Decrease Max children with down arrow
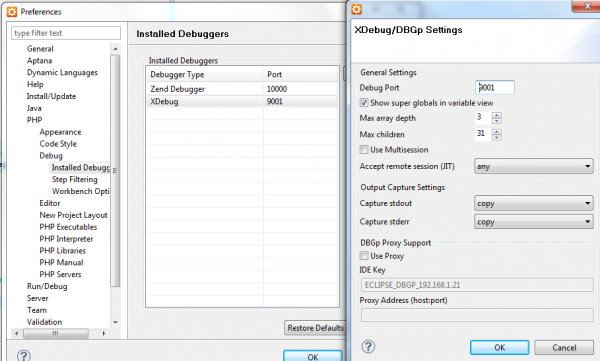 click(497, 137)
